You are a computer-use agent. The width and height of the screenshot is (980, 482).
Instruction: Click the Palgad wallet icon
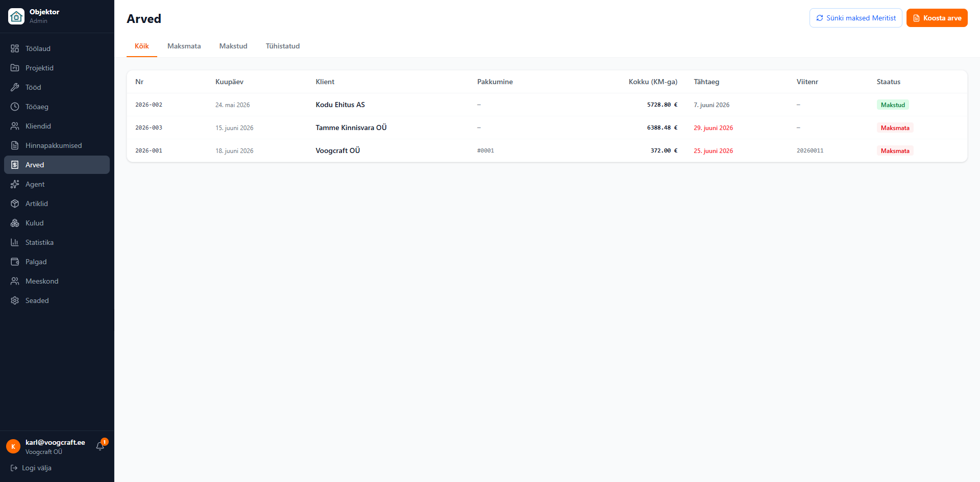pos(15,262)
